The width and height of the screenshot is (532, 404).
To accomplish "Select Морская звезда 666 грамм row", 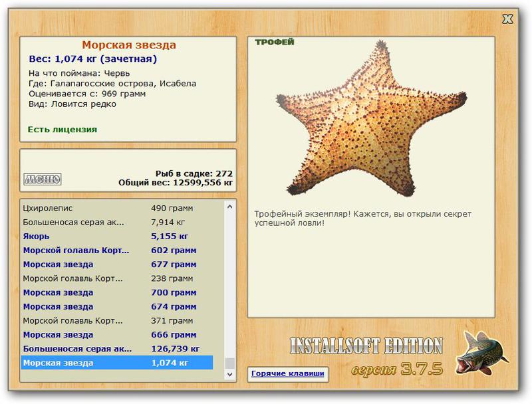I will [x=117, y=335].
